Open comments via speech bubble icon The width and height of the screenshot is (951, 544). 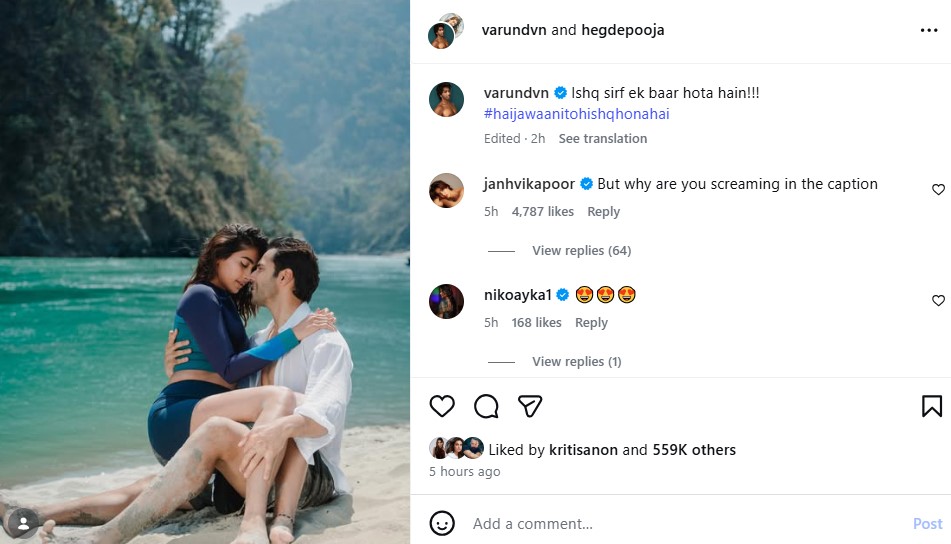(x=486, y=406)
